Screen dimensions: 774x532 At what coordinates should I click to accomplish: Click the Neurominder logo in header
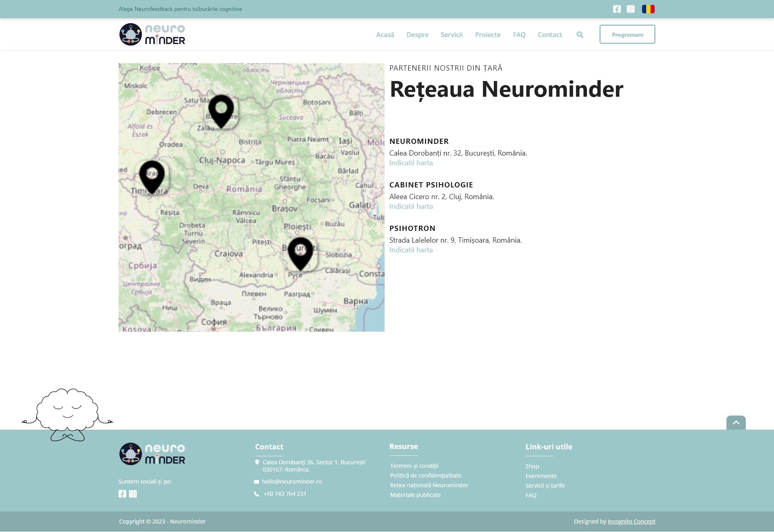[x=152, y=35]
